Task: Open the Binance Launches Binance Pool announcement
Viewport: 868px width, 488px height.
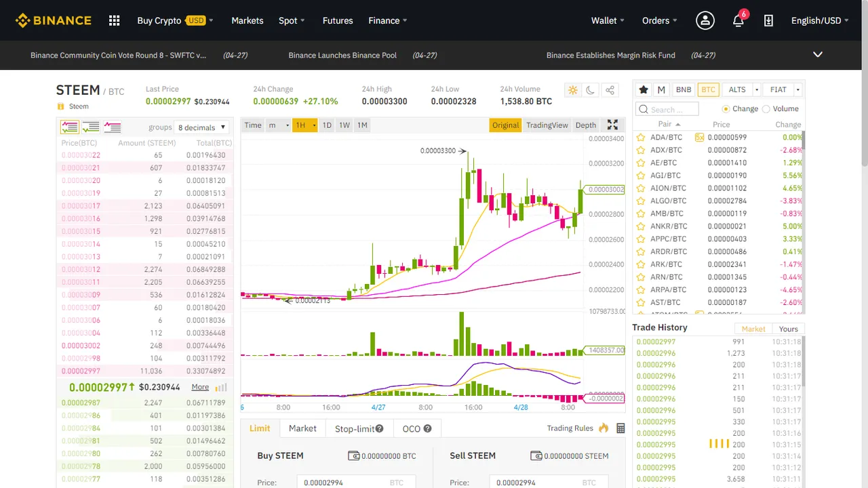Action: point(342,55)
